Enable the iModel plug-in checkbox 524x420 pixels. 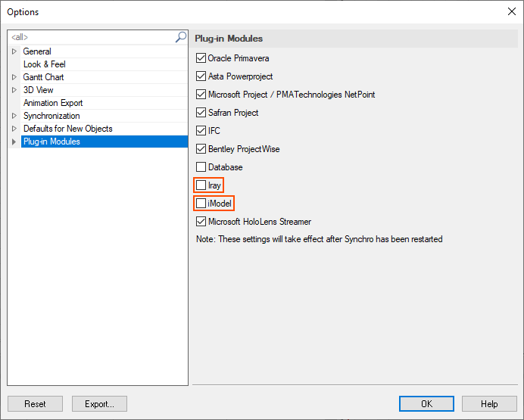click(201, 204)
